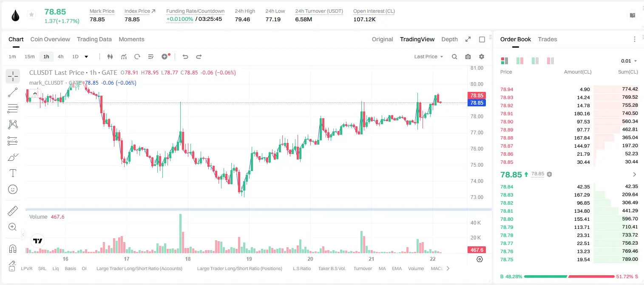This screenshot has width=644, height=285.
Task: Switch to the Depth chart view
Action: (449, 39)
